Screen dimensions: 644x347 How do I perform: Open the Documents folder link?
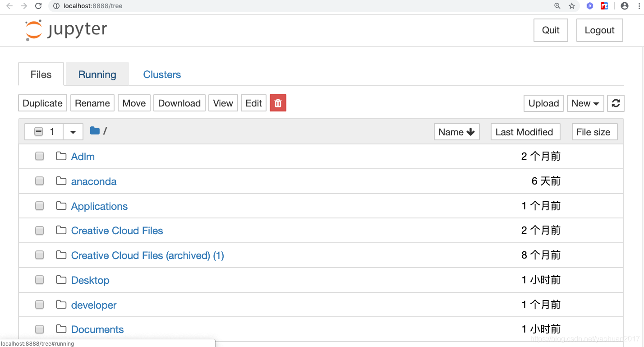97,329
